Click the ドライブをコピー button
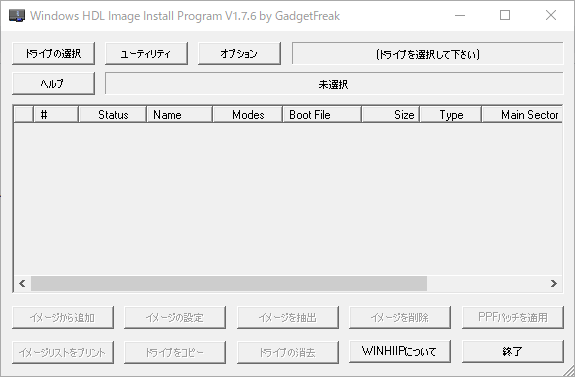The width and height of the screenshot is (575, 377). (x=175, y=352)
